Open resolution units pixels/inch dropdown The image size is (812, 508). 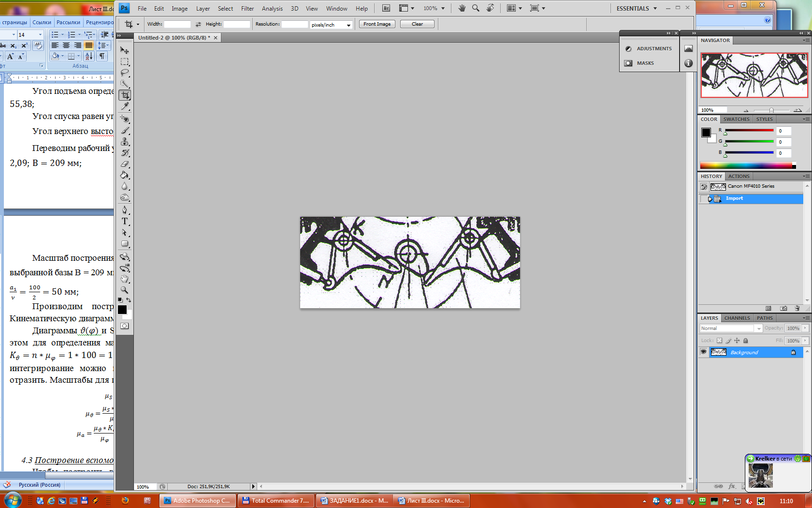click(x=331, y=25)
